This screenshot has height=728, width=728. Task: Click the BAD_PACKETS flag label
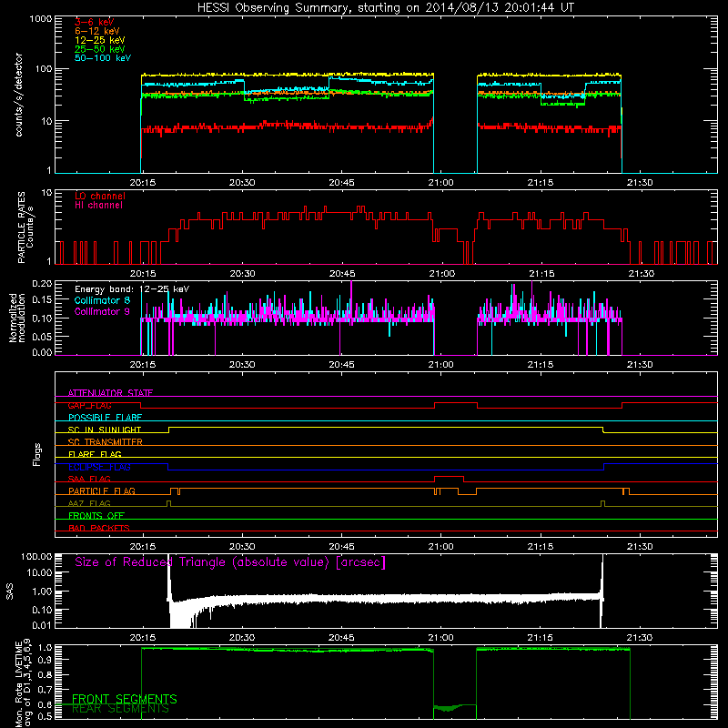[x=98, y=528]
